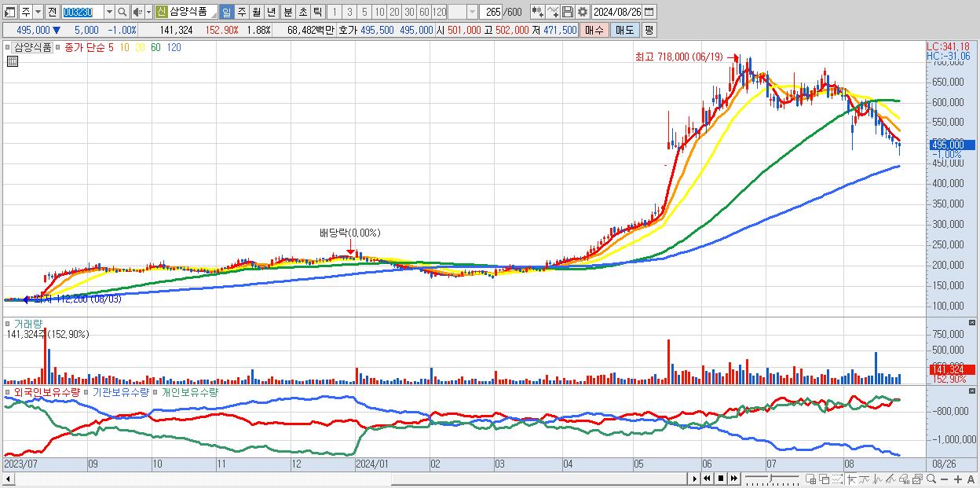Viewport: 980px width, 488px height.
Task: Click the plus zoom-in icon at bottom
Action: click(x=958, y=479)
